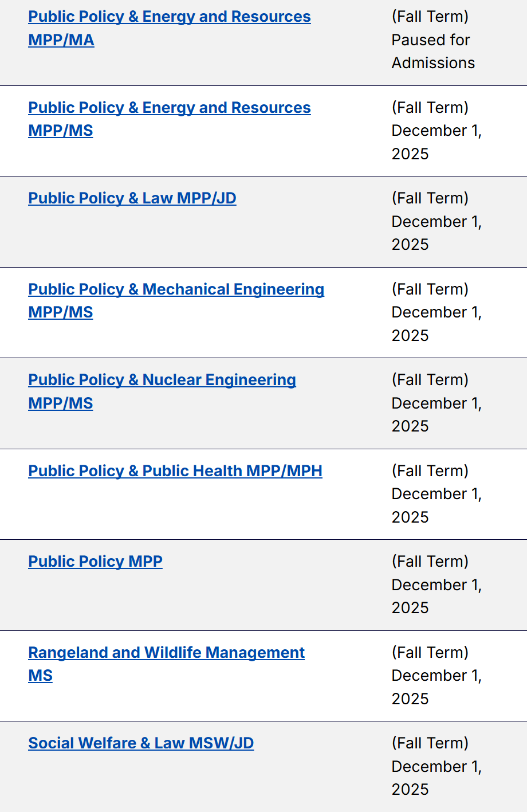527x812 pixels.
Task: Click December 1 deadline for Energy and Resources MPP/MS
Action: pos(436,131)
